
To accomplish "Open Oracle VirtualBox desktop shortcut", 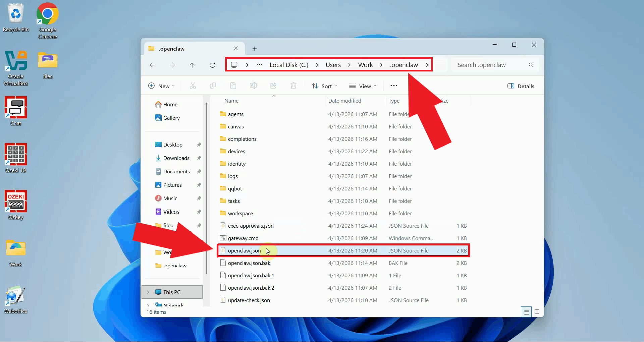I will (16, 68).
